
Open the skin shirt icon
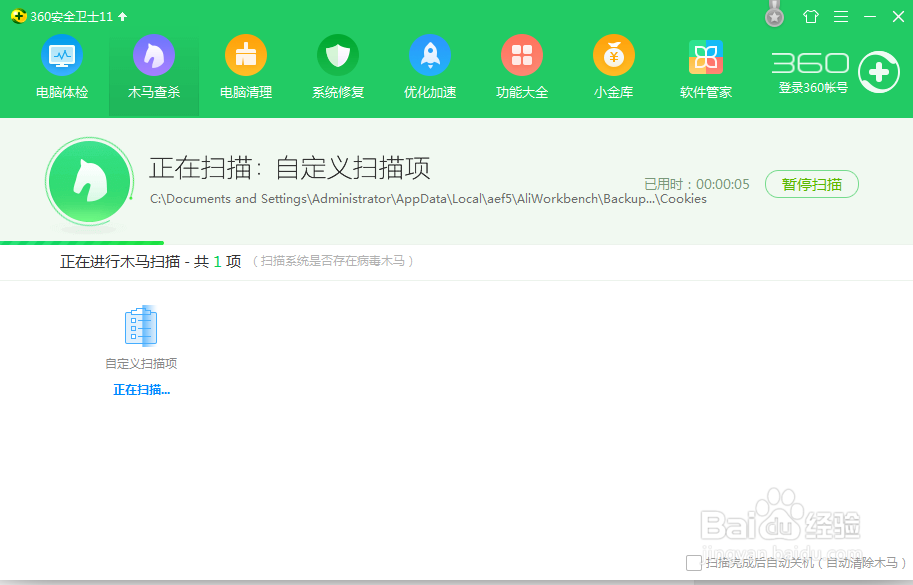click(x=811, y=17)
